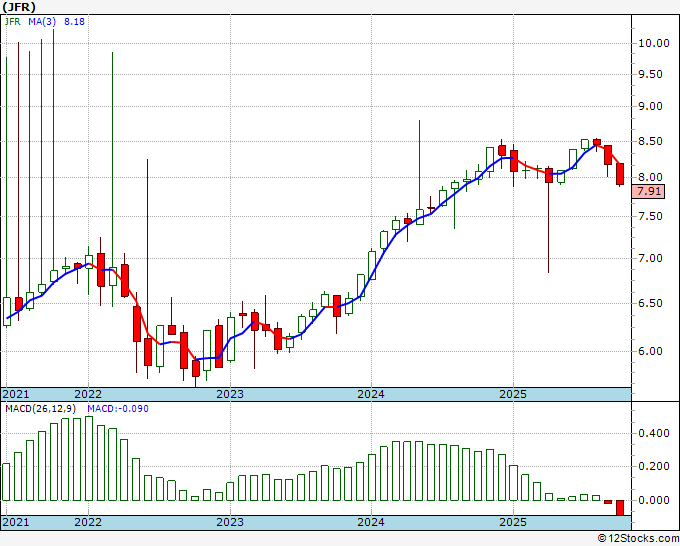The image size is (680, 546).
Task: Click the 8.00 price axis label
Action: tap(651, 177)
